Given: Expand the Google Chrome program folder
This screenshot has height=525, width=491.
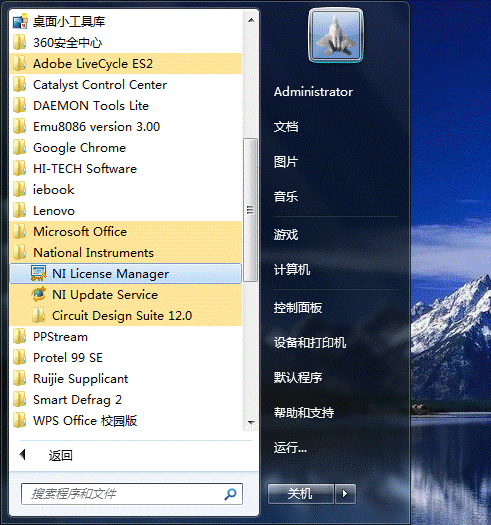Looking at the screenshot, I should pyautogui.click(x=126, y=148).
